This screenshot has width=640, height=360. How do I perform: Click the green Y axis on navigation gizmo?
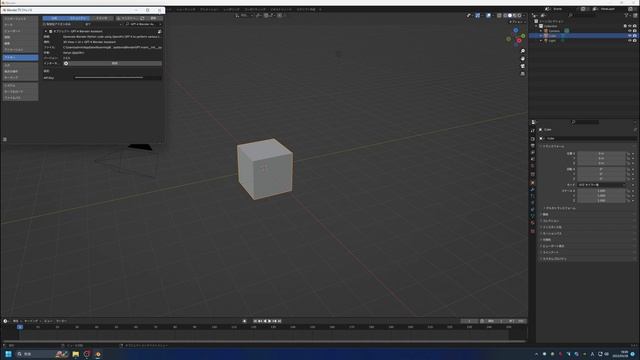tap(523, 36)
